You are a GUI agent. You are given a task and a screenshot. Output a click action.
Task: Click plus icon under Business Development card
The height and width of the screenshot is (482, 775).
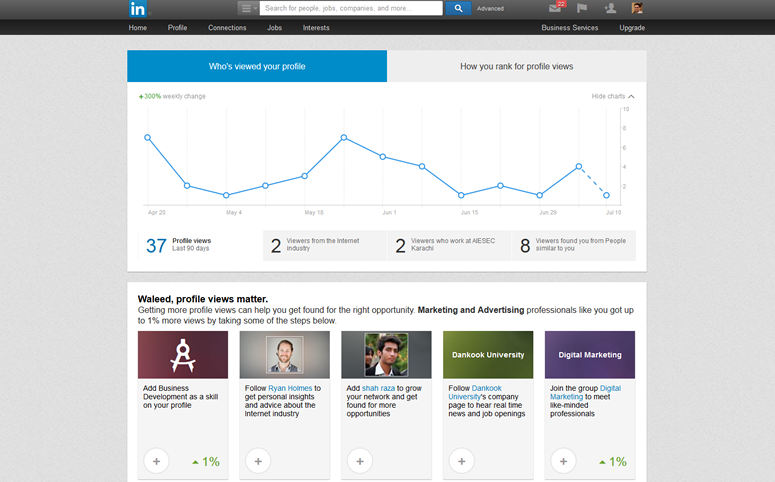click(x=155, y=461)
